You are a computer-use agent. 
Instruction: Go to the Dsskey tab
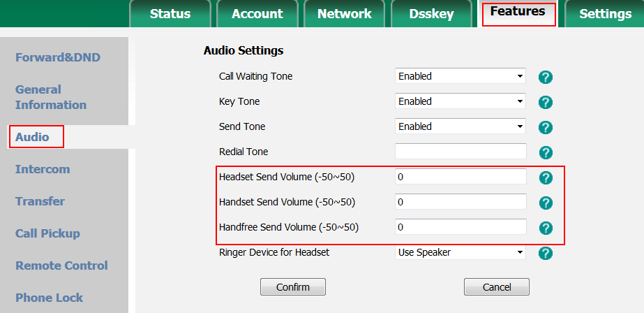[x=433, y=14]
